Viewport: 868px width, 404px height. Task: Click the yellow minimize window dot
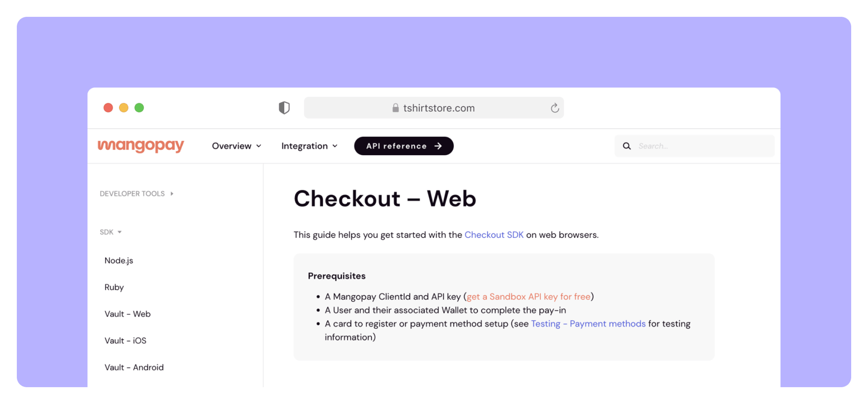click(x=124, y=108)
